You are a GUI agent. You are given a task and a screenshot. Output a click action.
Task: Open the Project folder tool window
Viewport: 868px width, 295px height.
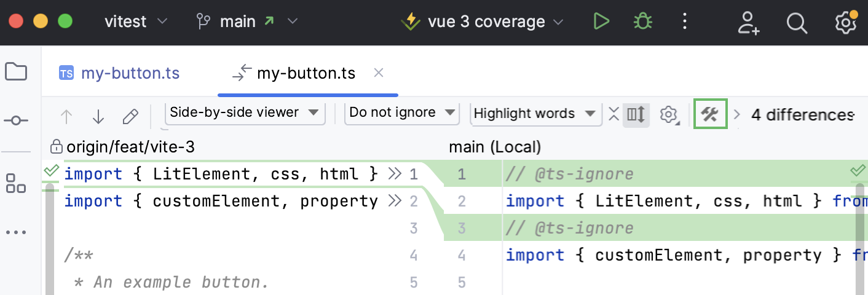coord(16,72)
